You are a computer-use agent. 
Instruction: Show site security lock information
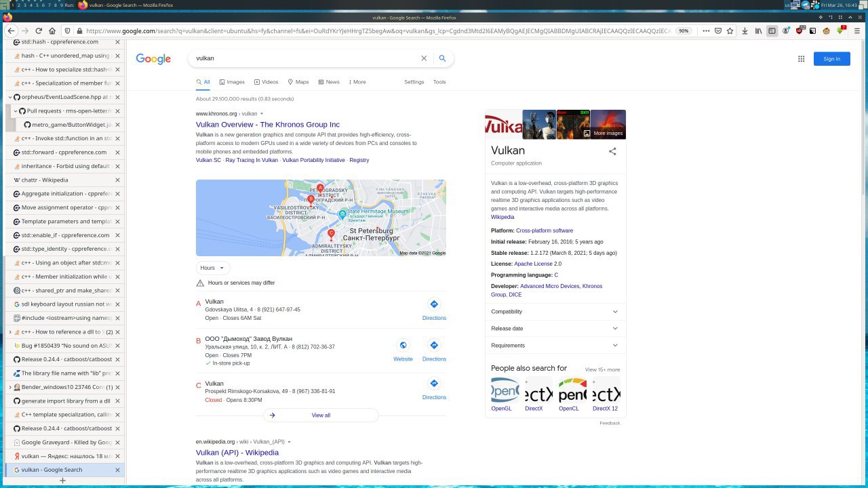coord(80,30)
